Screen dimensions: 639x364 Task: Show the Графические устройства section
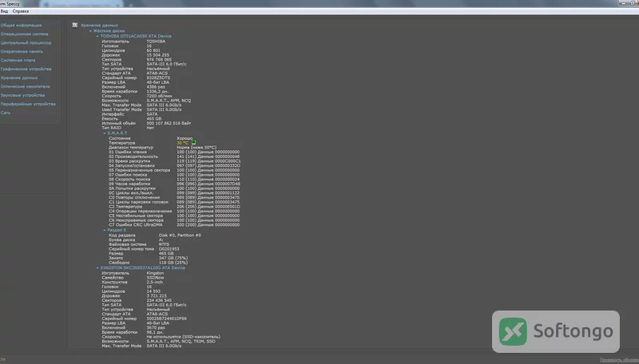pyautogui.click(x=26, y=69)
